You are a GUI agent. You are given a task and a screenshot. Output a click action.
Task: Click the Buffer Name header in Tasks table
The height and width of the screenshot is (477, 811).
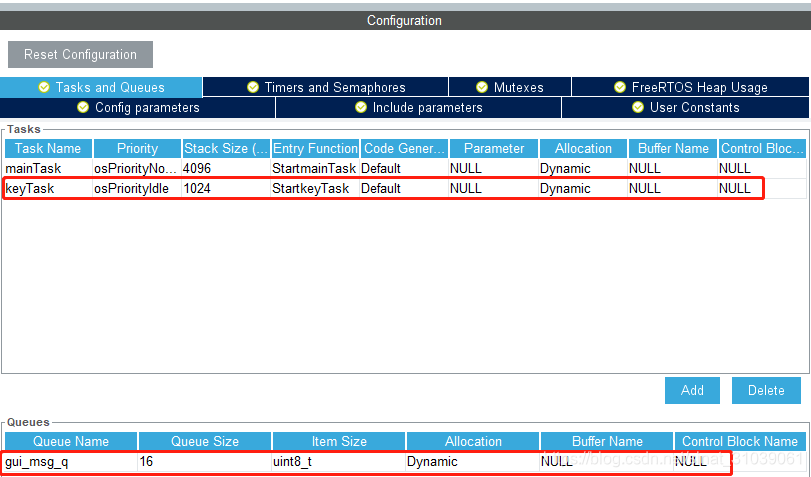click(673, 148)
